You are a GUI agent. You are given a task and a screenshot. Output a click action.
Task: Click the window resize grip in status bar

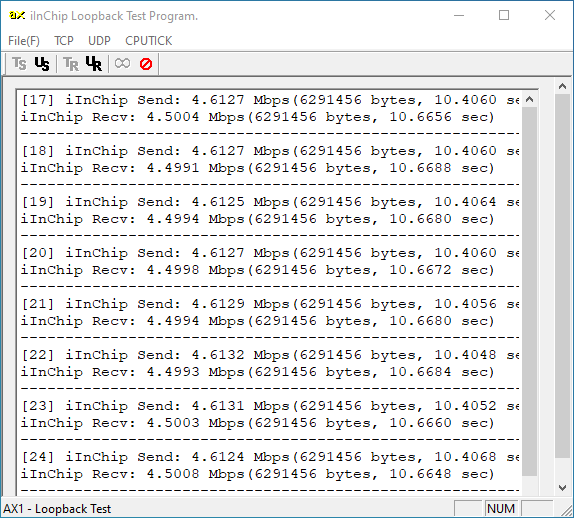566,510
